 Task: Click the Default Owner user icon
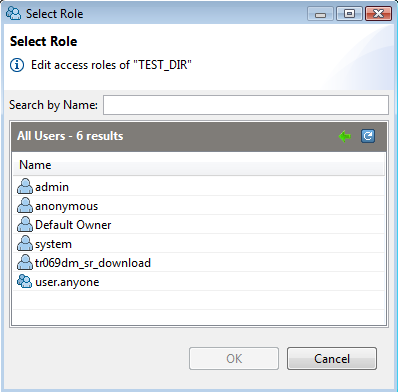click(x=25, y=224)
